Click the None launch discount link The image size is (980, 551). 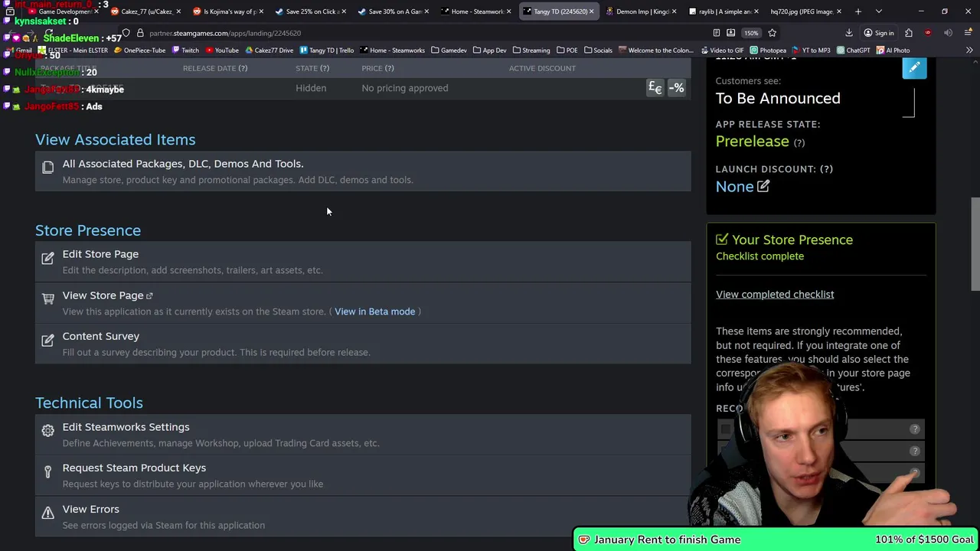(x=734, y=187)
